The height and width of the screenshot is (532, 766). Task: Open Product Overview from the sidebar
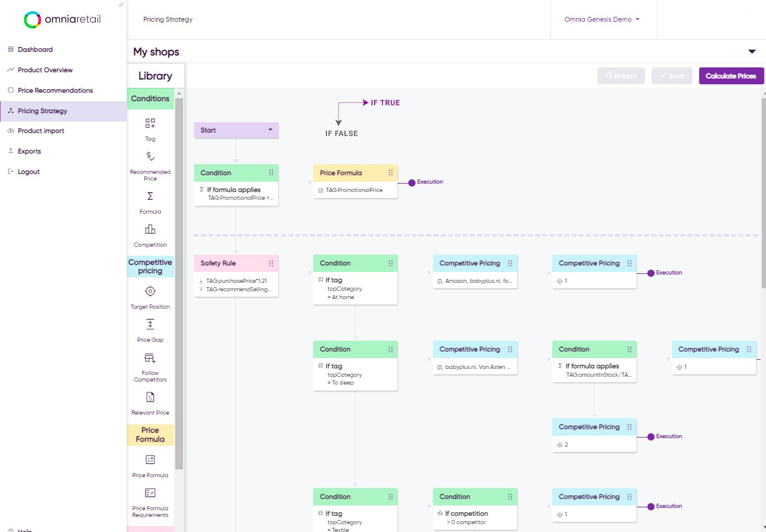click(45, 70)
